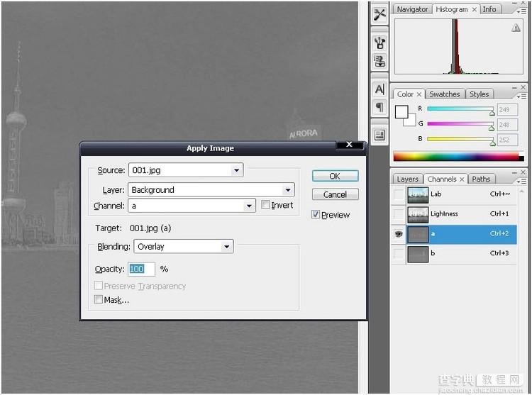Image resolution: width=532 pixels, height=395 pixels.
Task: Open the Histogram panel flyout menu
Action: coord(521,11)
